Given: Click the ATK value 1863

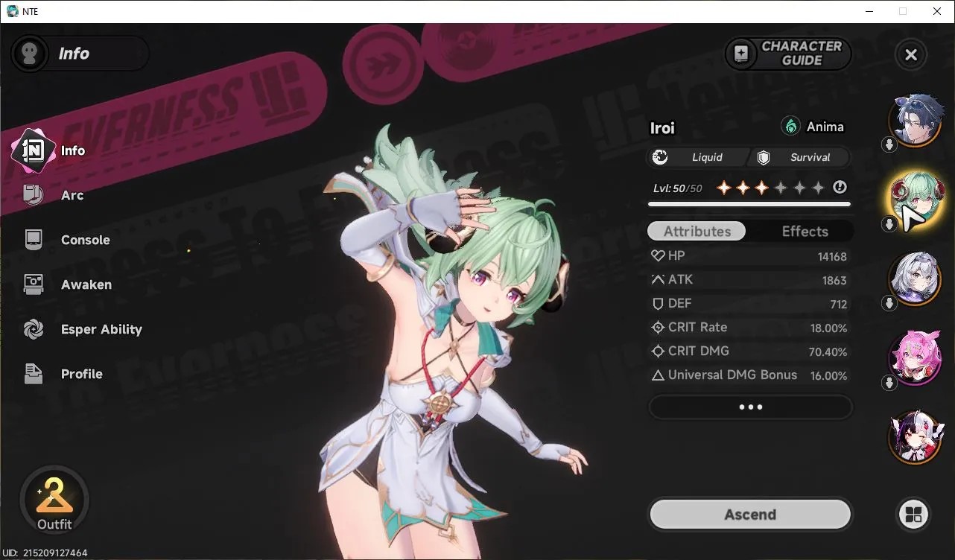Looking at the screenshot, I should (834, 281).
